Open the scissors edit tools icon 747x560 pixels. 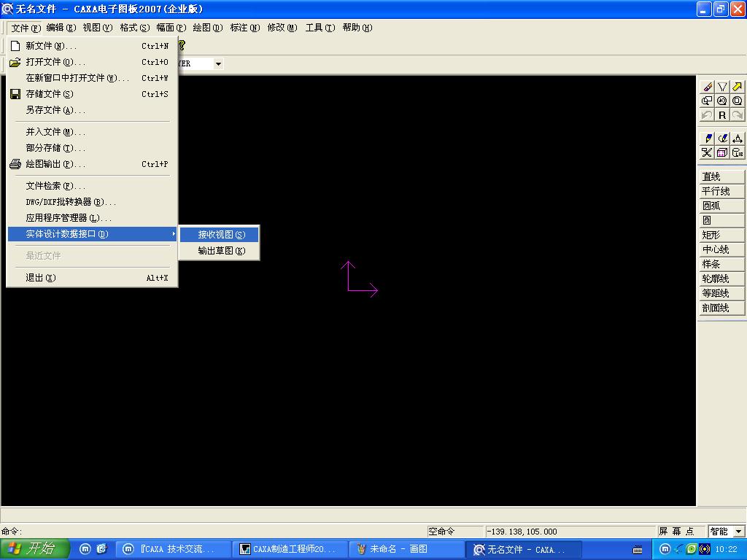(x=708, y=153)
